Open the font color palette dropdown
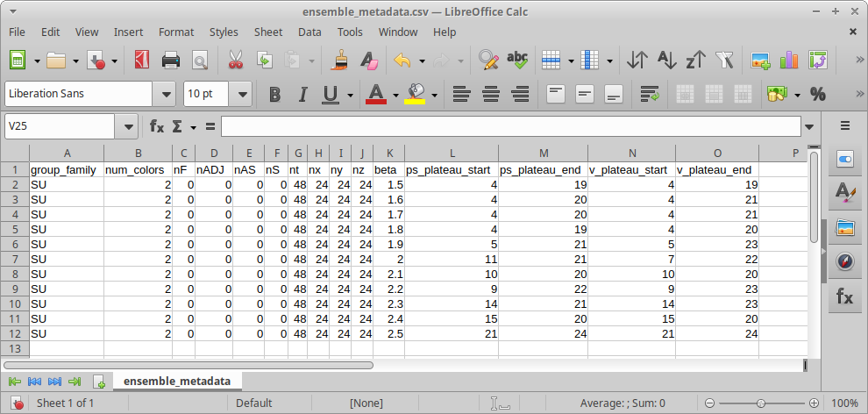The height and width of the screenshot is (414, 868). [x=395, y=95]
